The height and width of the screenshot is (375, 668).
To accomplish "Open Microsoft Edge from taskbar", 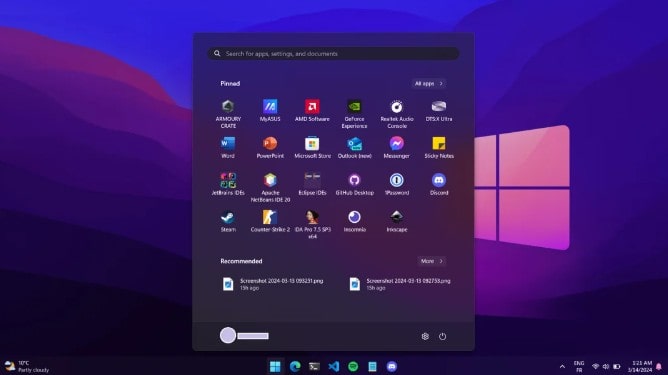I will (295, 366).
